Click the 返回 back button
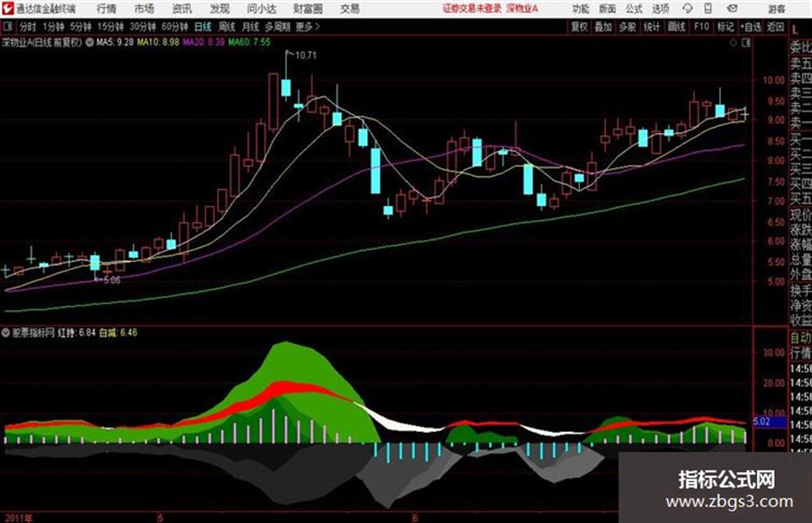 click(x=775, y=27)
